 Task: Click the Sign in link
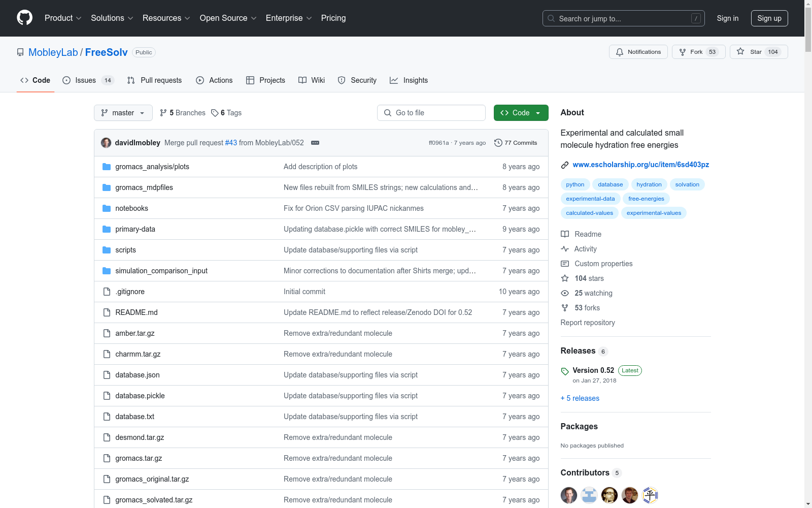click(728, 18)
